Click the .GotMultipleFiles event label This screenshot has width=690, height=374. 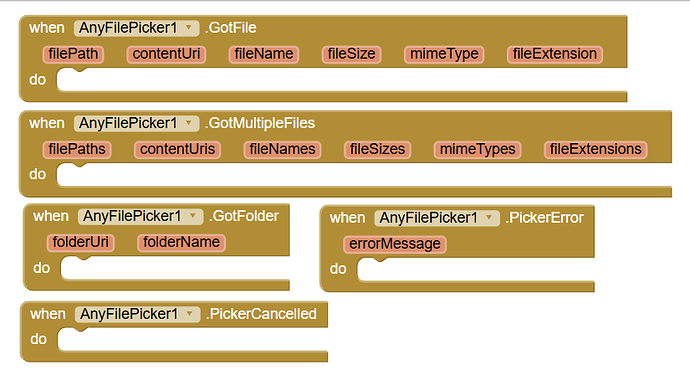pos(260,123)
